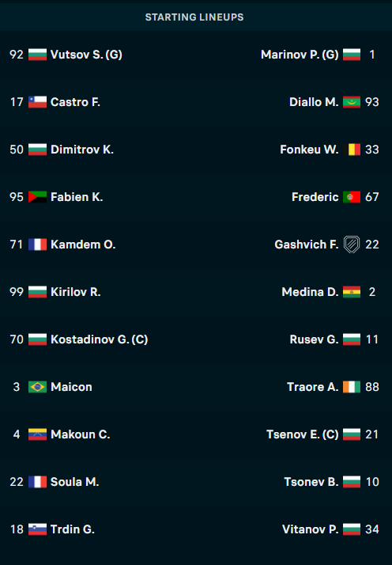Click the Portugal flag next to Frederic
Viewport: 392px width, 565px height.
click(352, 197)
